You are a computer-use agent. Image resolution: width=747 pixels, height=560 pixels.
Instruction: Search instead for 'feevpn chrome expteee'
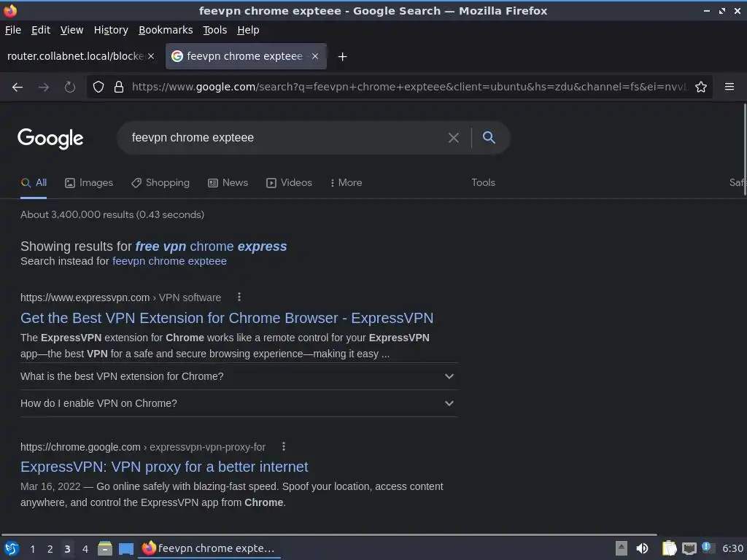[169, 262]
